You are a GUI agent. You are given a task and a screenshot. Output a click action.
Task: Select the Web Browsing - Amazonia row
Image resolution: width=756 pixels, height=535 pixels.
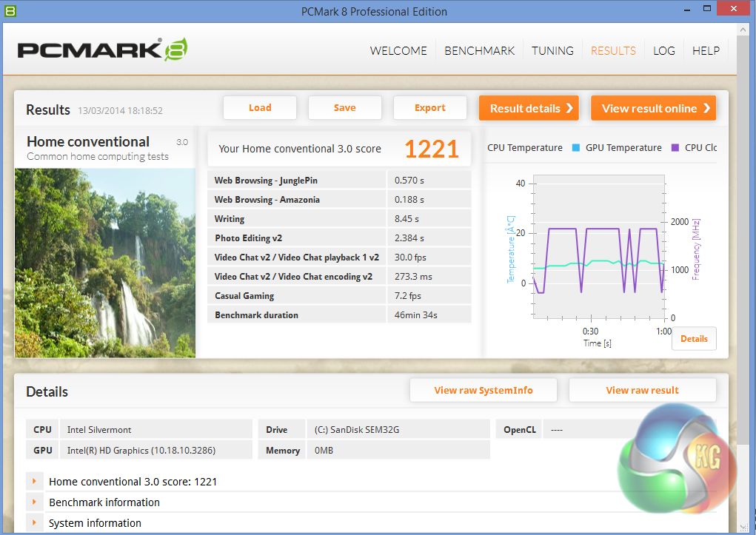pyautogui.click(x=339, y=200)
